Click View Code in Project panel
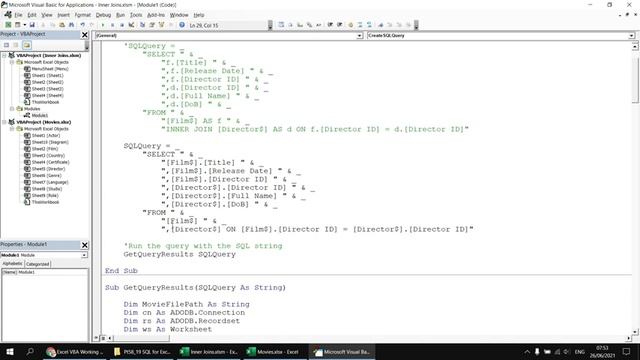The height and width of the screenshot is (360, 640). point(7,45)
